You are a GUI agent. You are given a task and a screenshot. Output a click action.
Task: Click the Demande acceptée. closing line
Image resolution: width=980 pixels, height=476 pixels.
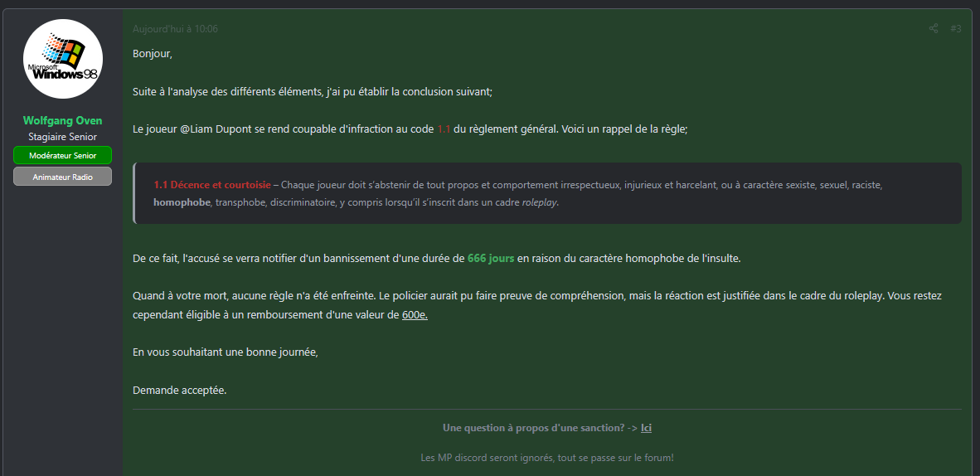(x=179, y=391)
